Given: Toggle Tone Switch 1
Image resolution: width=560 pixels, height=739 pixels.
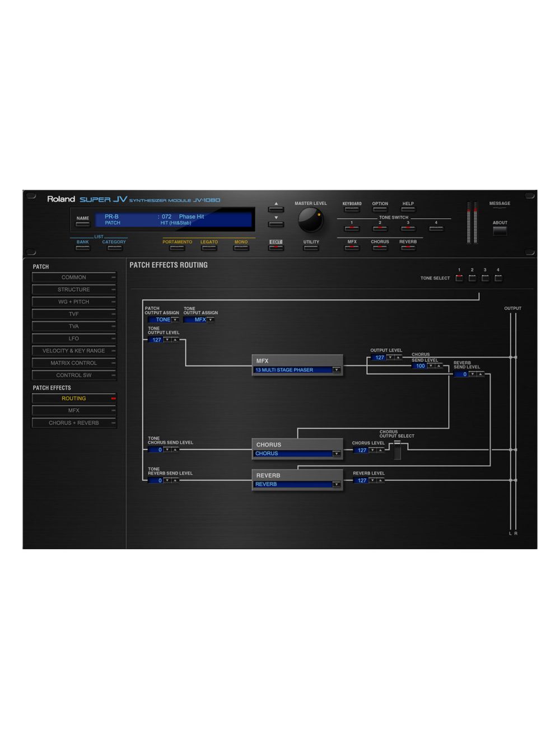Looking at the screenshot, I should (352, 229).
